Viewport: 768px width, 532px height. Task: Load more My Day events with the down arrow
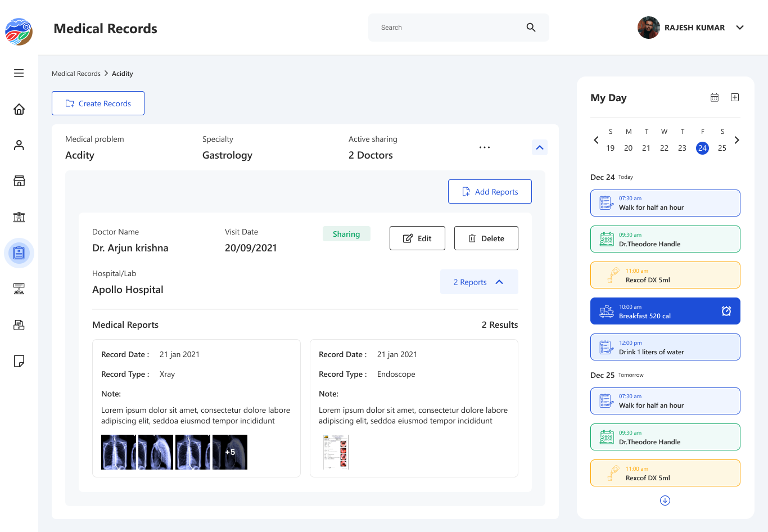pos(665,501)
